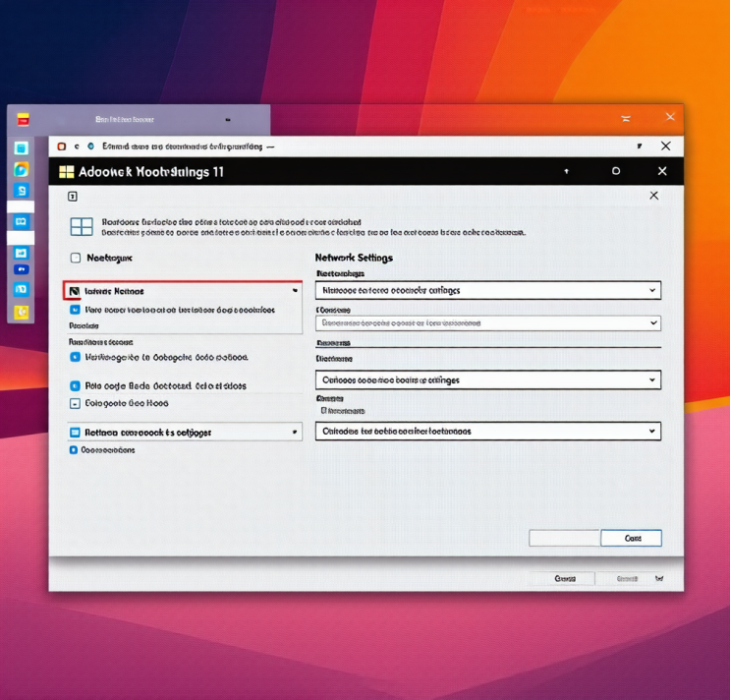Click the 'Network Settings' heading
This screenshot has width=730, height=700.
(354, 258)
